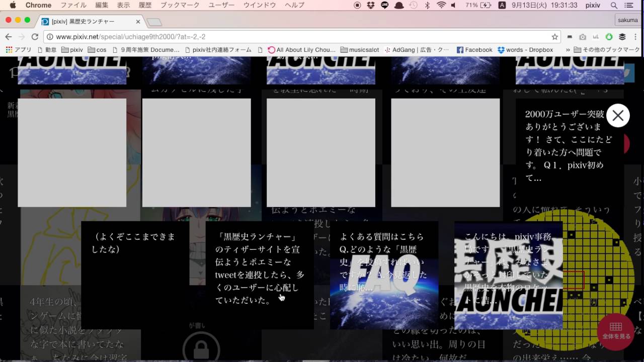
Task: Expand the musicsalot bookmarks folder
Action: (x=360, y=50)
